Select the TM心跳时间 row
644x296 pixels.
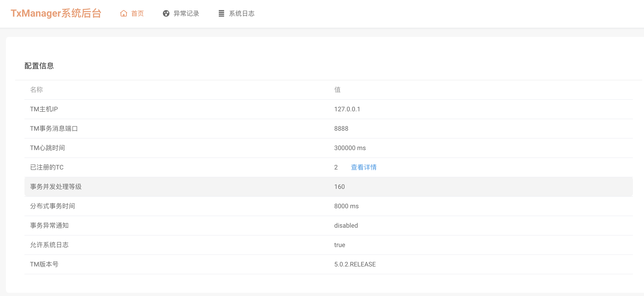click(47, 148)
